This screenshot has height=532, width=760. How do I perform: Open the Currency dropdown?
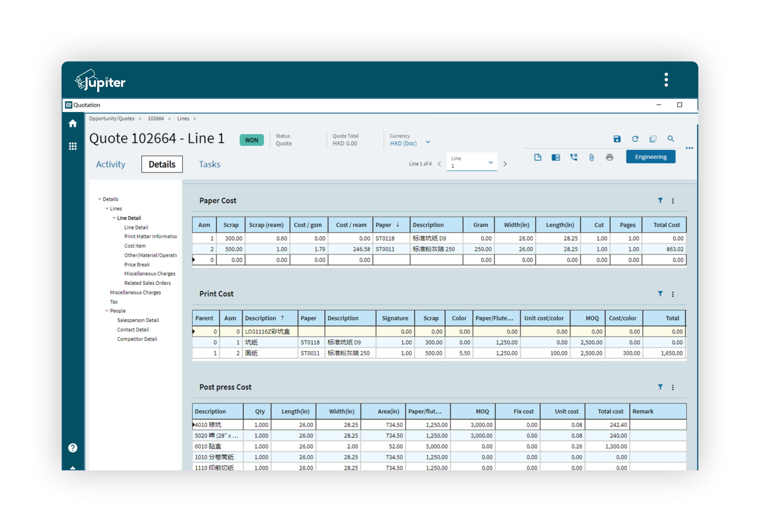pyautogui.click(x=427, y=142)
